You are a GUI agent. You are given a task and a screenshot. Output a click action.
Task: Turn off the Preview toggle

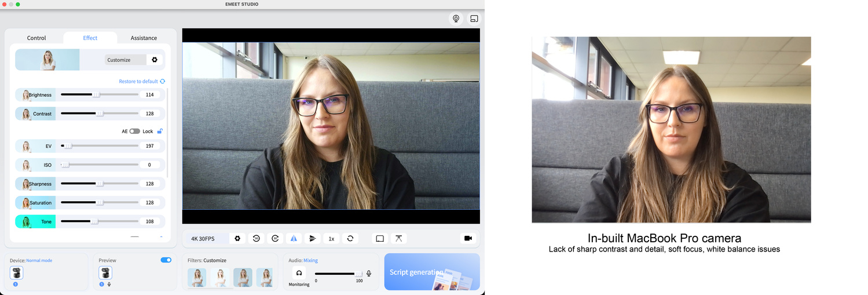pyautogui.click(x=166, y=260)
